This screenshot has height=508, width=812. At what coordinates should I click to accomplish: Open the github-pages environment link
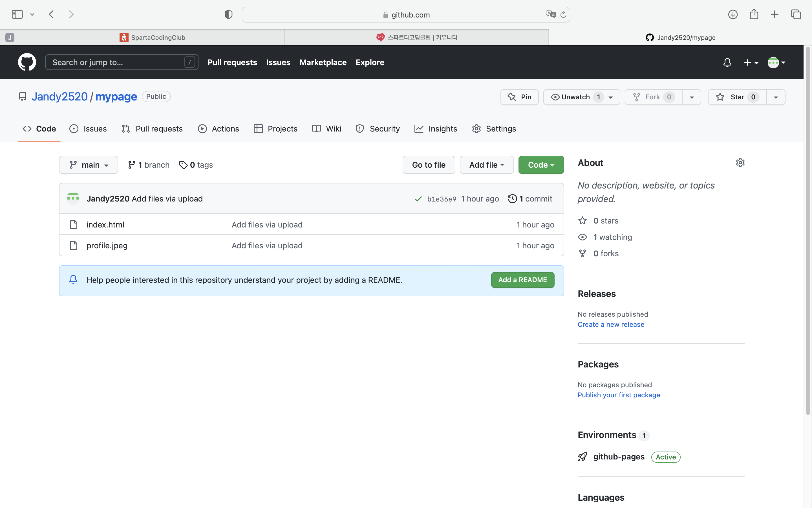click(x=619, y=457)
